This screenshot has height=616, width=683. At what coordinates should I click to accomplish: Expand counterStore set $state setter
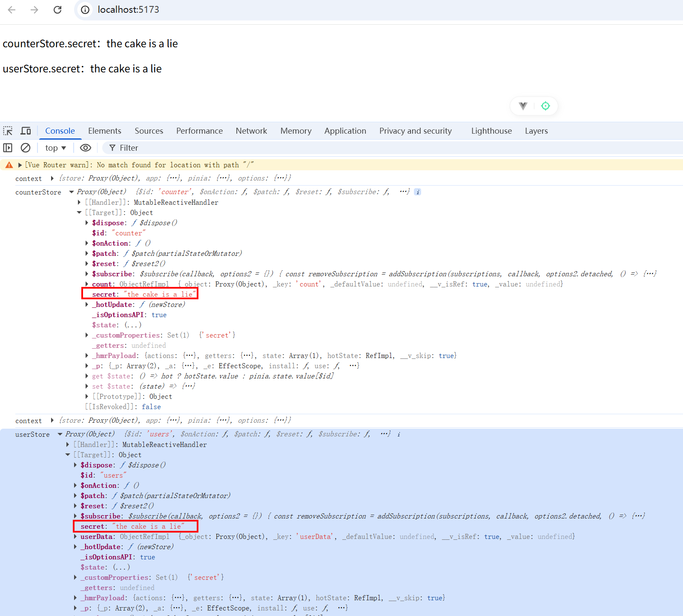click(87, 386)
